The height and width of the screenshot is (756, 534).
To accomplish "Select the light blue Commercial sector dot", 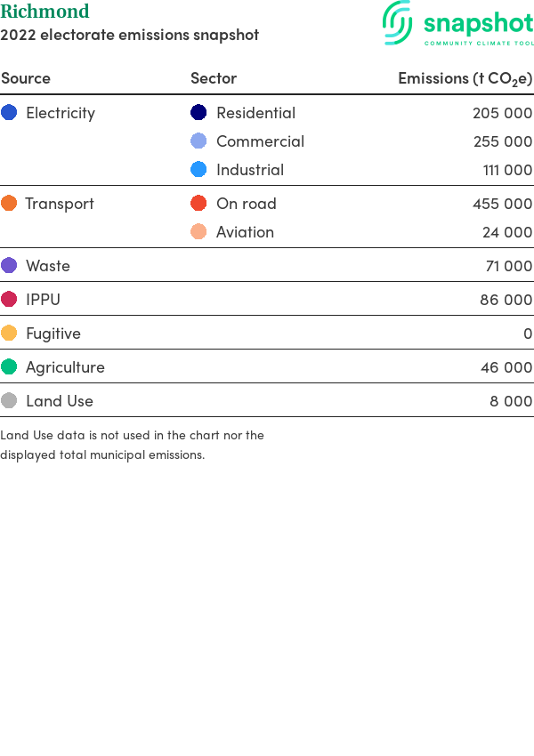I will tap(198, 141).
